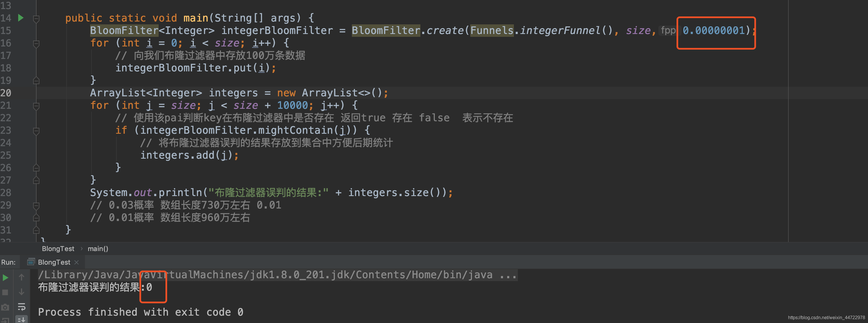Collapse main method's closing fold at line 31
Image resolution: width=868 pixels, height=323 pixels.
click(x=36, y=230)
